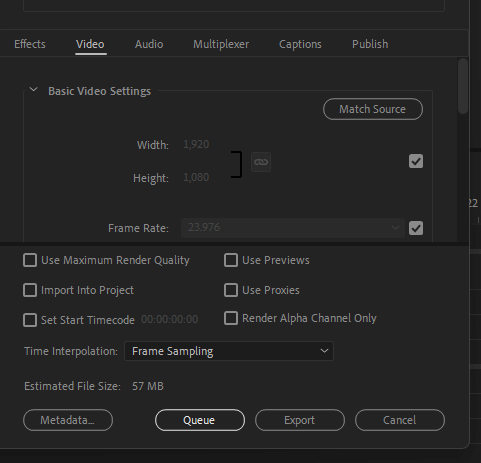Open the Metadata dialog
Image resolution: width=481 pixels, height=463 pixels.
click(68, 420)
